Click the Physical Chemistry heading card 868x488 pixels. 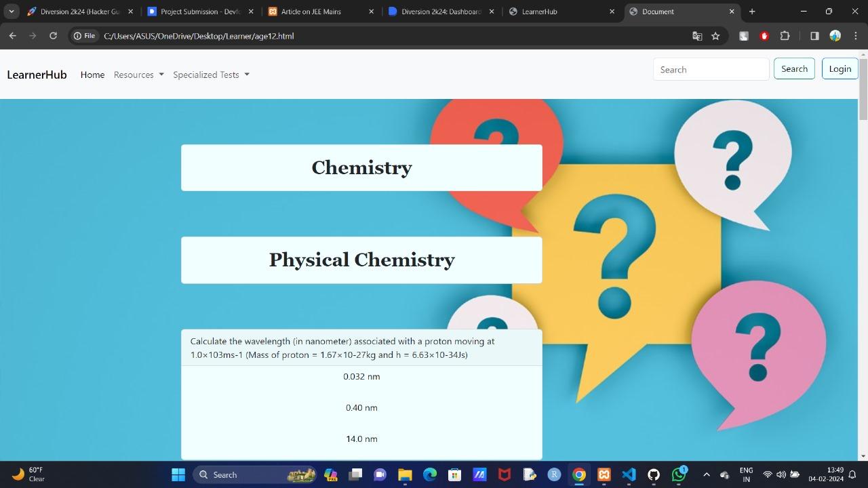[x=361, y=260]
